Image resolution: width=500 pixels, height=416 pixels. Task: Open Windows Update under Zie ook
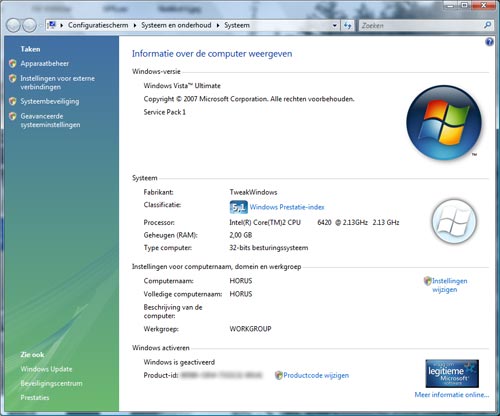(x=46, y=369)
